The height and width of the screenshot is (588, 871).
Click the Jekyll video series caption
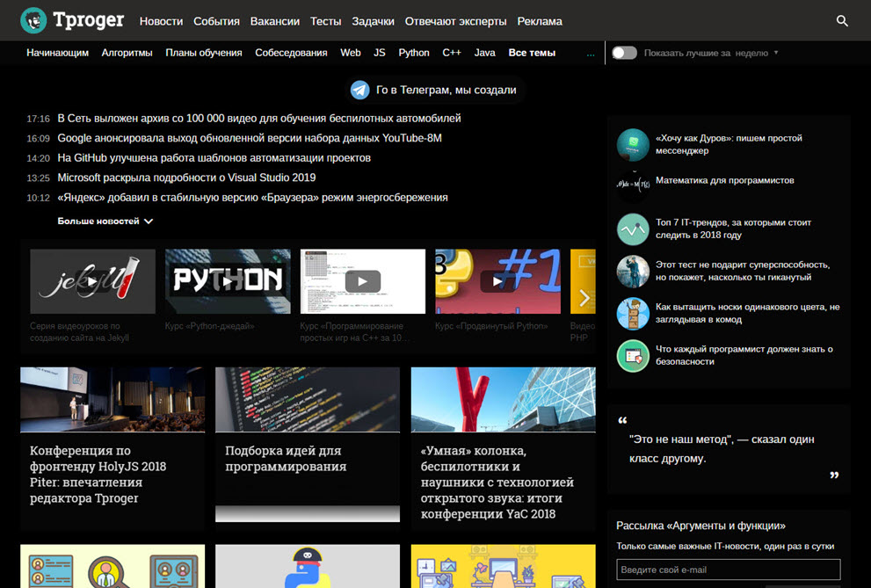click(79, 332)
